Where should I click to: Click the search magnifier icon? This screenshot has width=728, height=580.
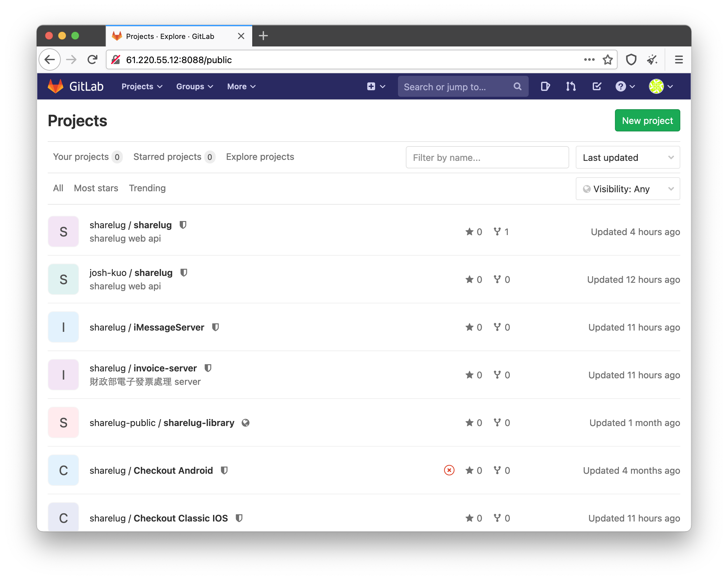pyautogui.click(x=517, y=86)
